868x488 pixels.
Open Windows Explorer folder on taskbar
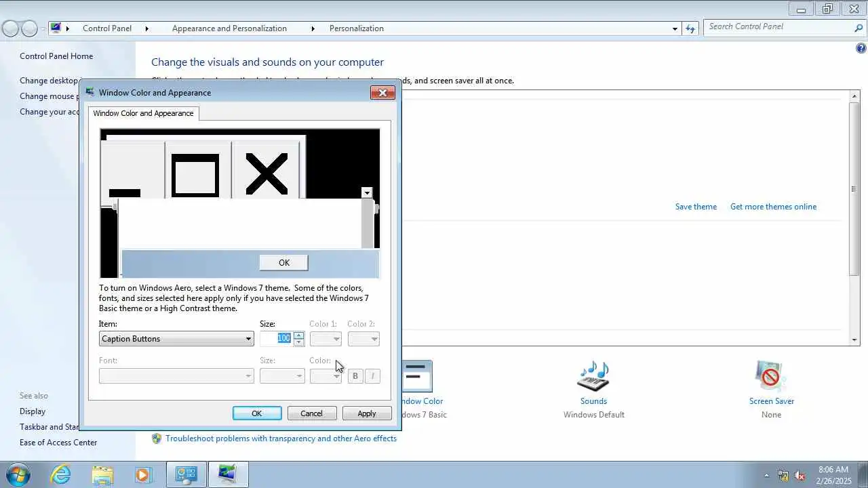102,474
